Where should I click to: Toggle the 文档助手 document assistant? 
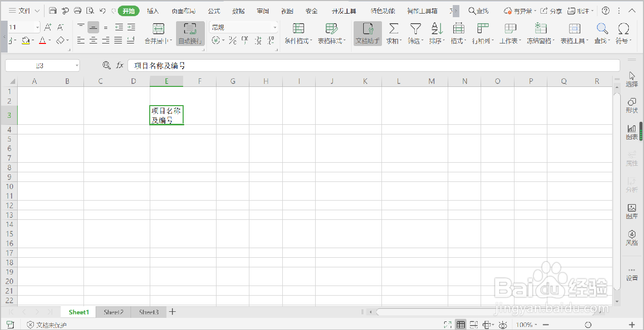click(367, 34)
